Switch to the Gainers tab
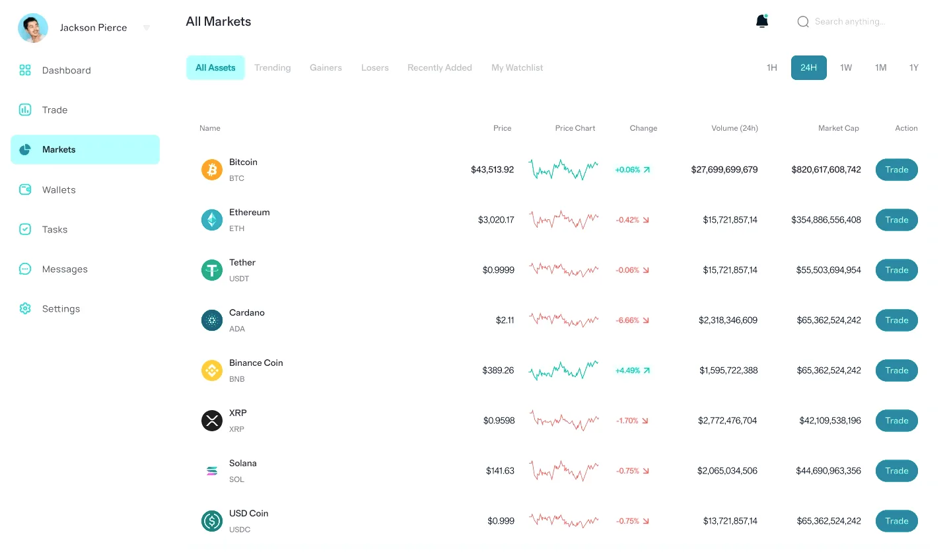951x560 pixels. click(326, 67)
